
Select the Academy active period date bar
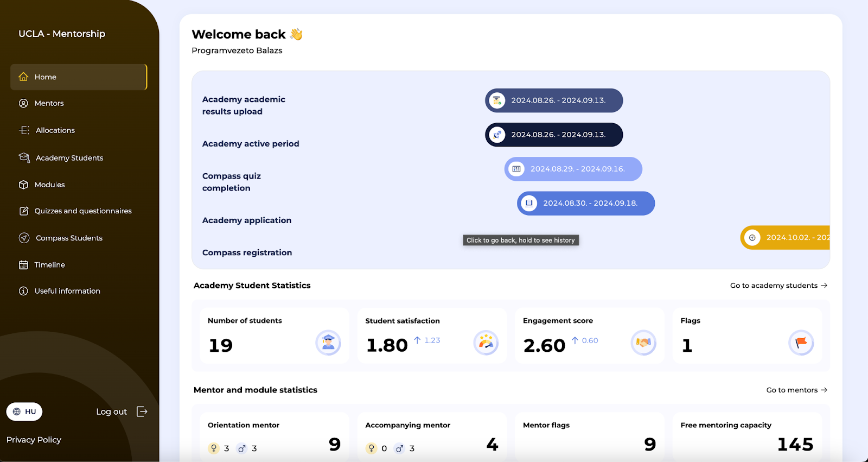(x=554, y=135)
